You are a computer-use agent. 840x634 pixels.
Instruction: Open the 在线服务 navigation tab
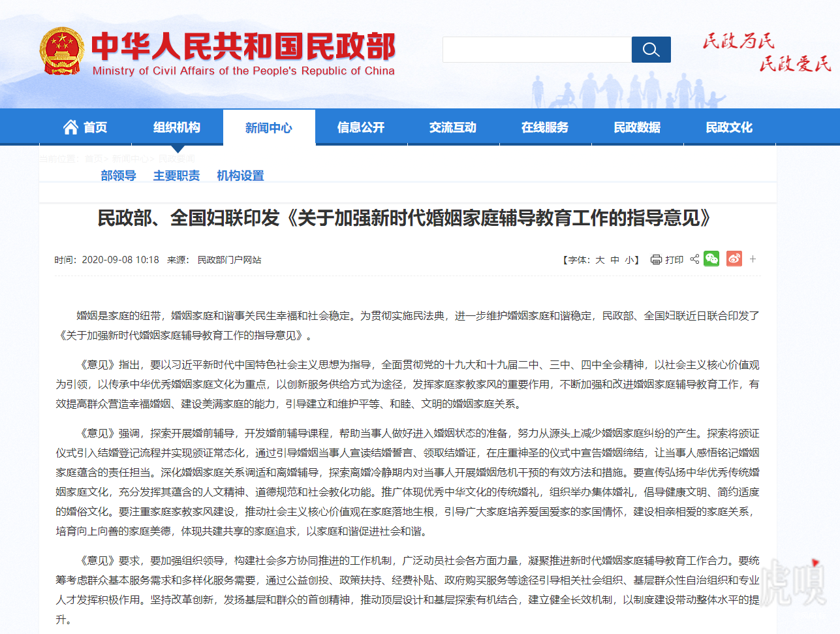[545, 127]
